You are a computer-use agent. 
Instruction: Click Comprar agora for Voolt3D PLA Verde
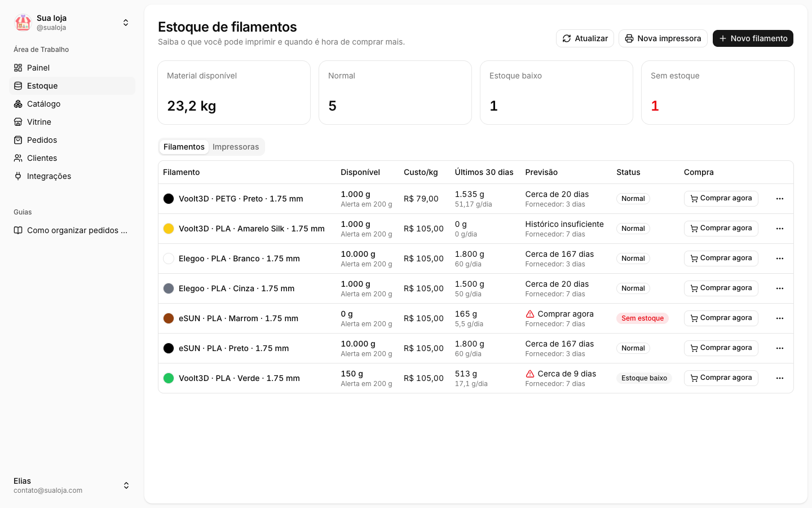721,378
